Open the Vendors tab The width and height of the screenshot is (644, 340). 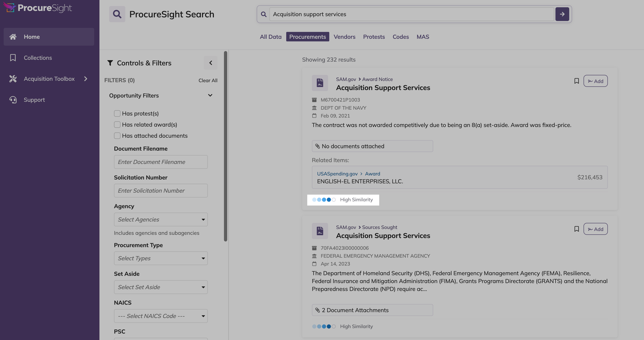pyautogui.click(x=344, y=37)
